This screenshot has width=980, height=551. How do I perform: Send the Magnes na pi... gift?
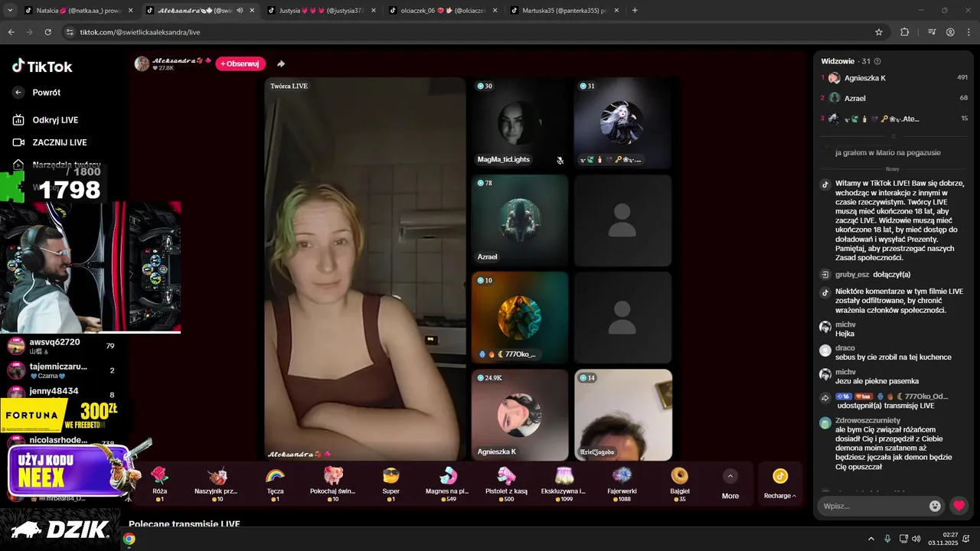(447, 484)
